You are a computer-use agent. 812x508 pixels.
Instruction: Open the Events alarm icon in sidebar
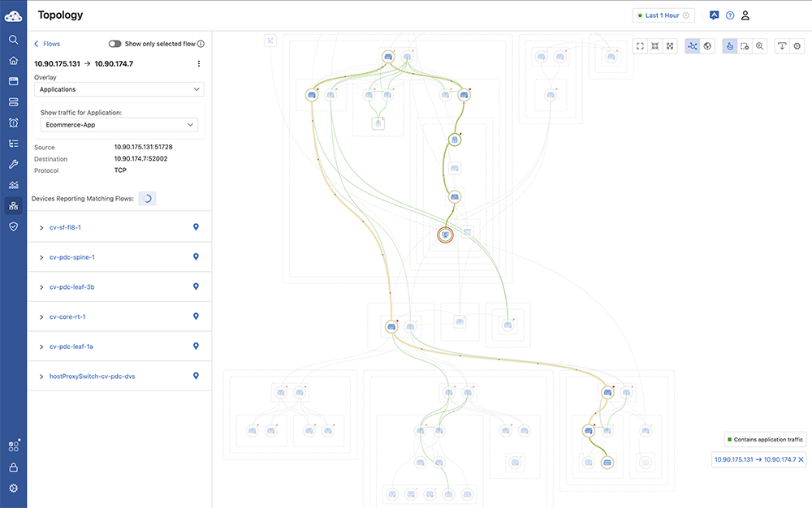click(13, 123)
